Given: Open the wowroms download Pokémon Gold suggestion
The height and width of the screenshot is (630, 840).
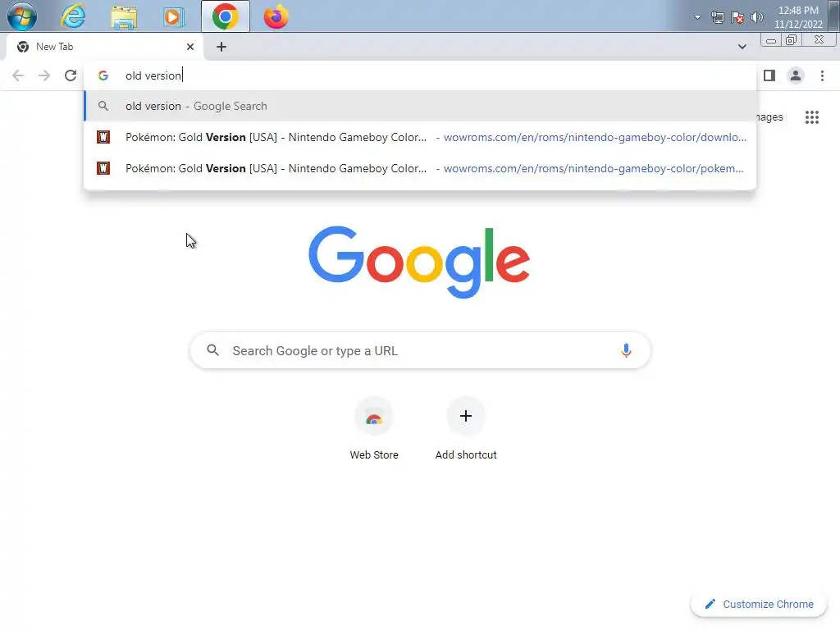Looking at the screenshot, I should 420,137.
